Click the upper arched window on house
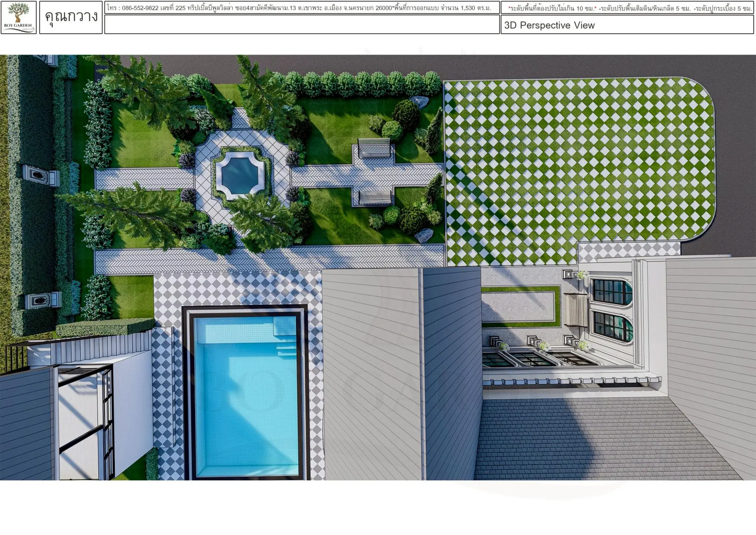756x535 pixels. pyautogui.click(x=612, y=292)
